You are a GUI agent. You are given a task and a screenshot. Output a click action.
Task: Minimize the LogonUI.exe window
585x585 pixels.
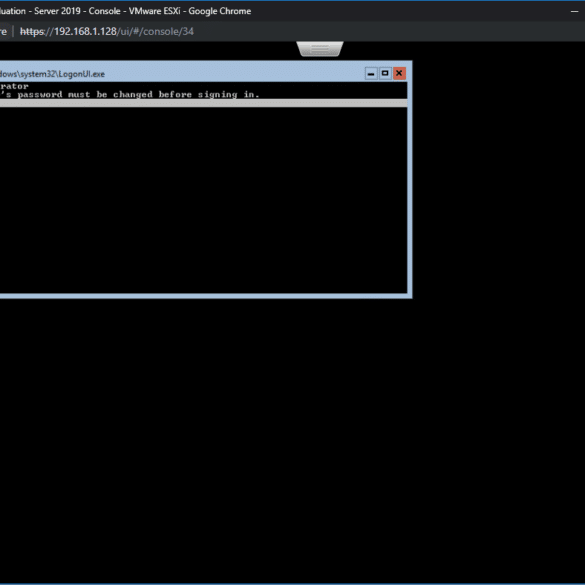[371, 73]
